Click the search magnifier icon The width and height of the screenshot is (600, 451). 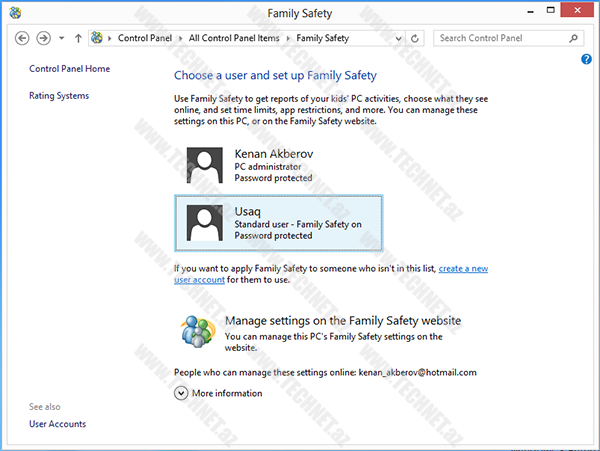coord(573,38)
